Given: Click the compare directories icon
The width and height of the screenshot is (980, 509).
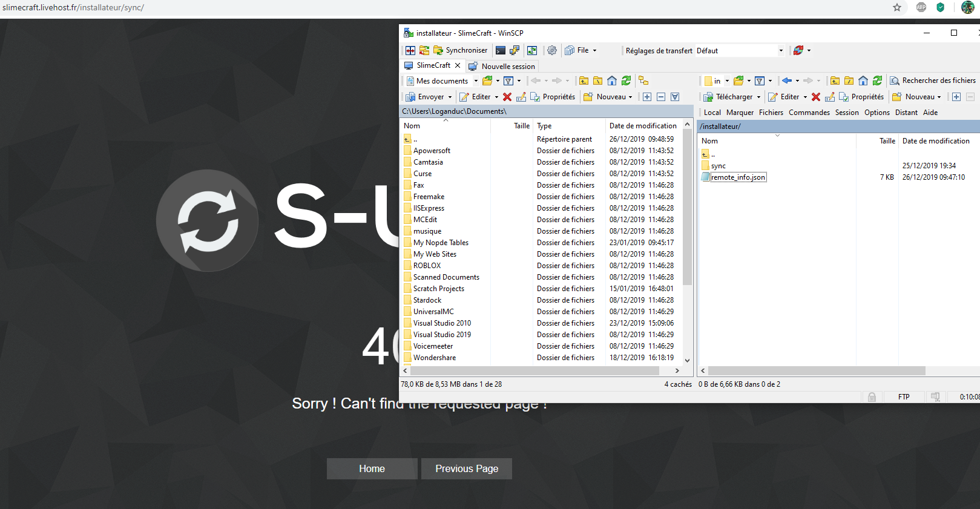Looking at the screenshot, I should click(410, 50).
